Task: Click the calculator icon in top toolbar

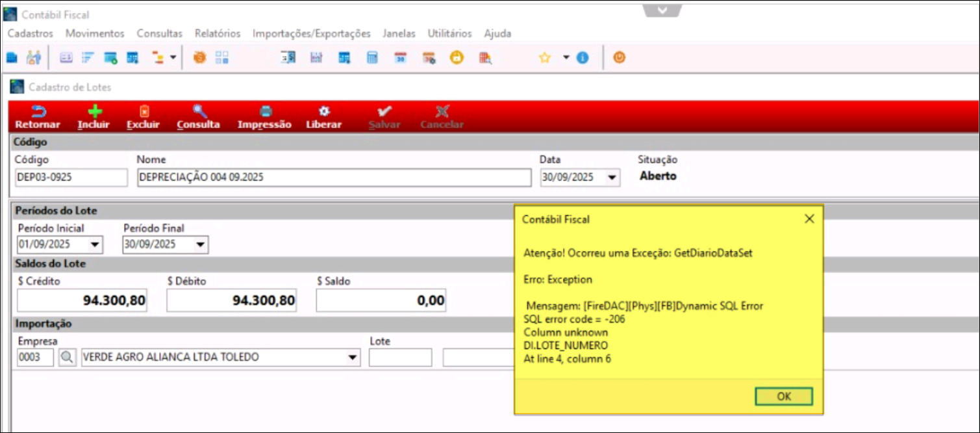Action: (372, 58)
